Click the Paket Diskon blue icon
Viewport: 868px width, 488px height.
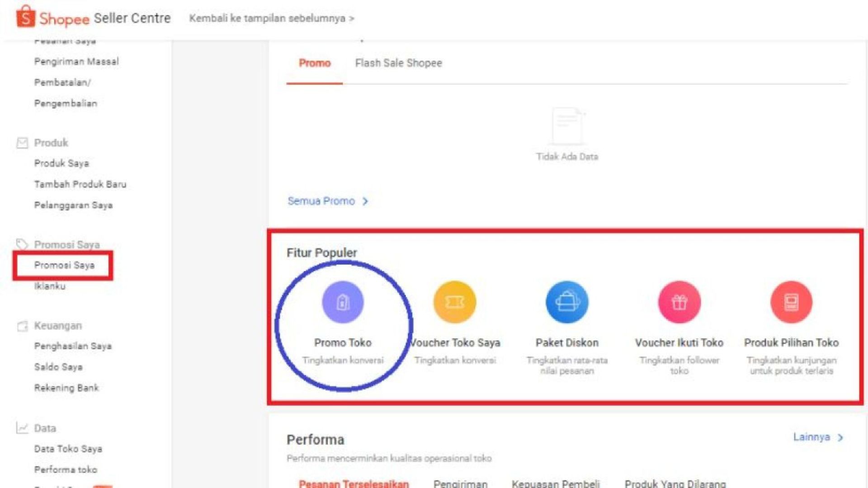[566, 302]
